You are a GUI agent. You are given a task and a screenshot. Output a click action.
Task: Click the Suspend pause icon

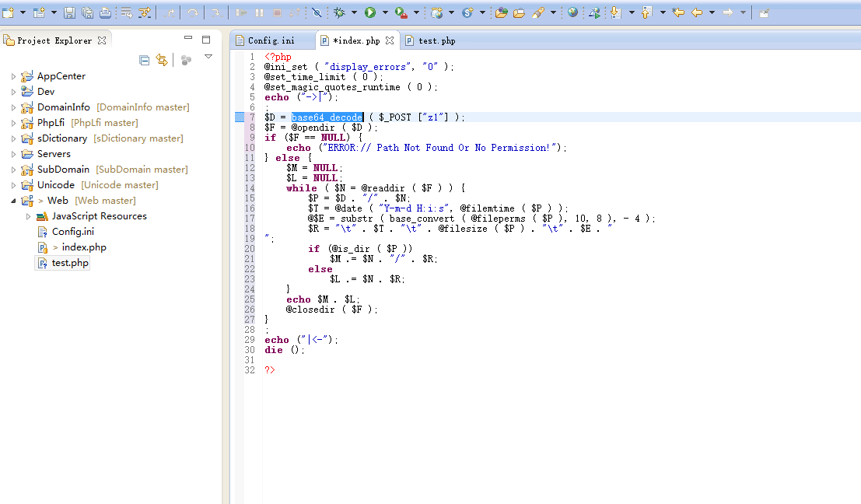click(x=259, y=12)
